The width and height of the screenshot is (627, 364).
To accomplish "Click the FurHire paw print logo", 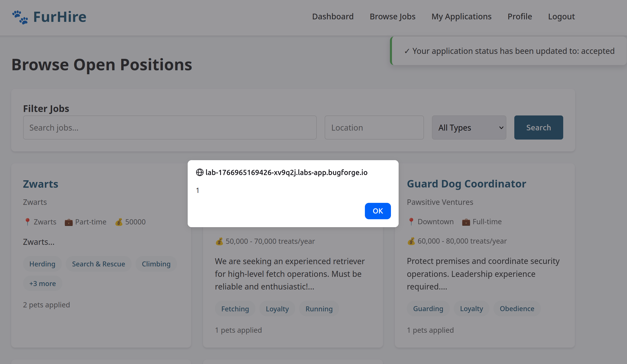I will pos(20,17).
